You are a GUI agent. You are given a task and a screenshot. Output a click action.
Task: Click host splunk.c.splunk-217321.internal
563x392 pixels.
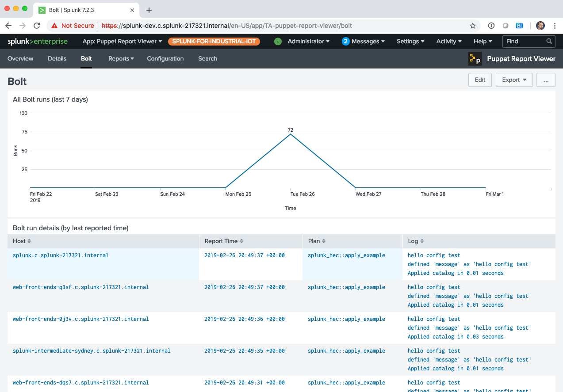[61, 255]
